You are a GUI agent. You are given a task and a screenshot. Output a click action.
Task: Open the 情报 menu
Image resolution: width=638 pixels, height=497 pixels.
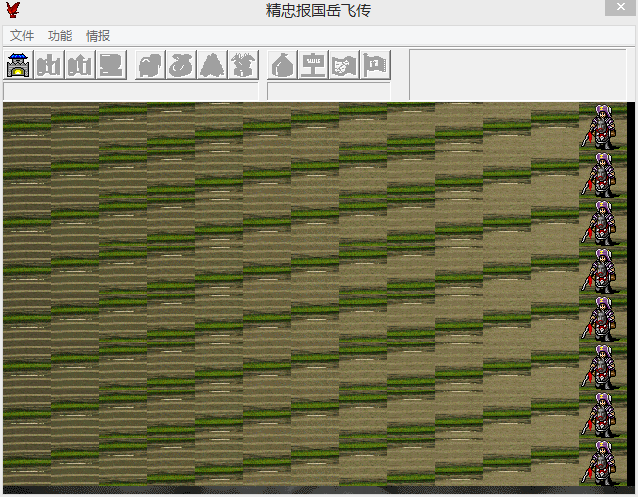click(98, 36)
